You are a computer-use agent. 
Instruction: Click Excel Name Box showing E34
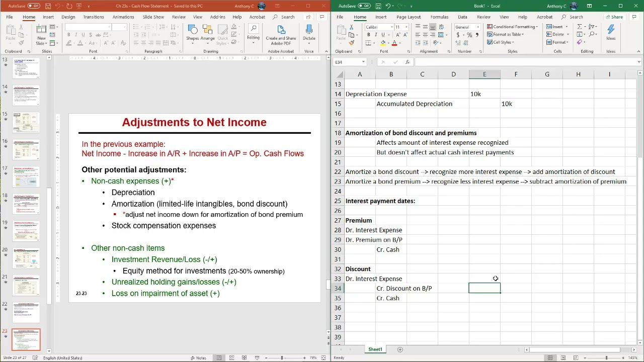click(350, 62)
